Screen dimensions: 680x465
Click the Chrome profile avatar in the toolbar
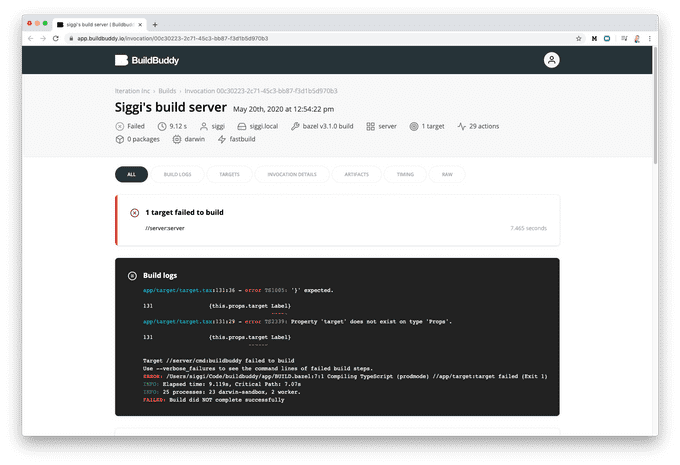click(637, 39)
